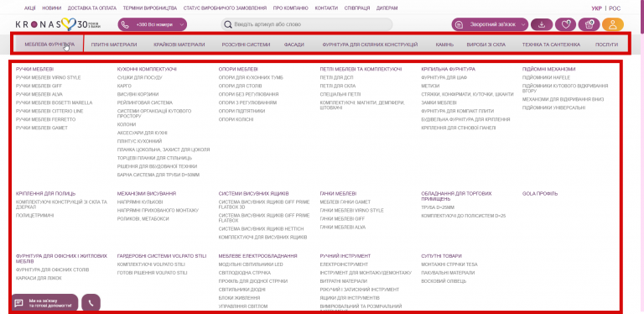Click the search input field
Screen dimensions: 644x314
(307, 24)
